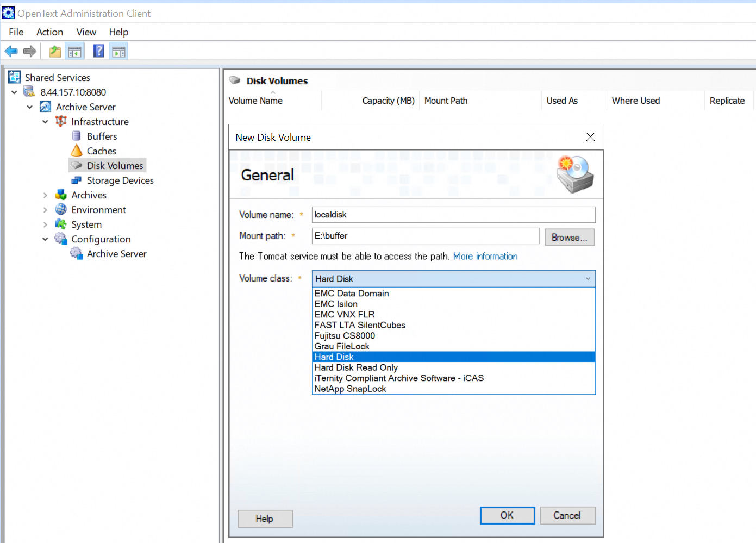Click the Disk Volumes header disk icon

tap(235, 80)
